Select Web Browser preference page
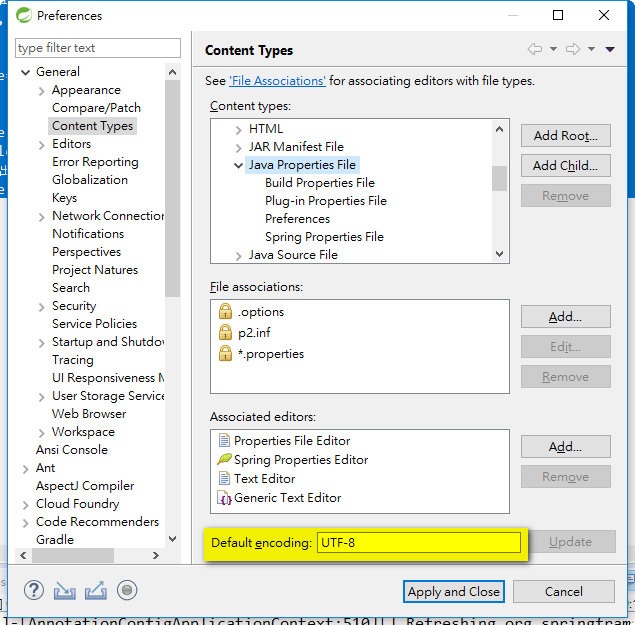635x625 pixels. (x=89, y=414)
